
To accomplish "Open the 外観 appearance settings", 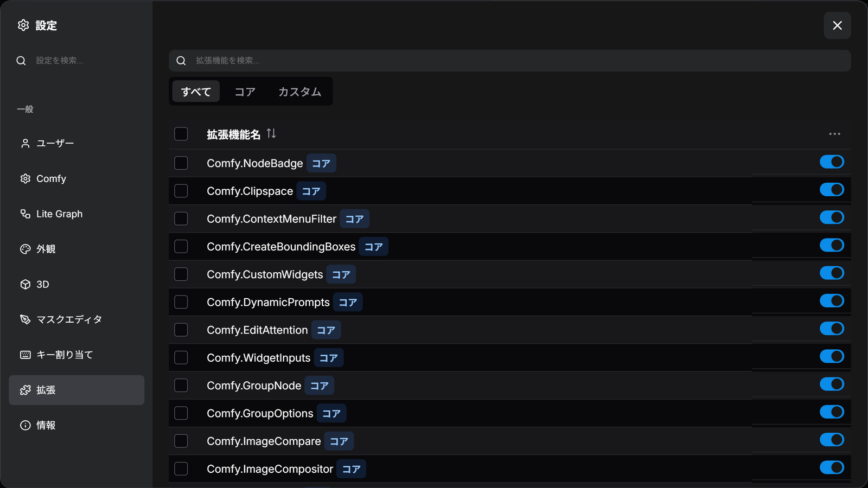I will tap(76, 249).
